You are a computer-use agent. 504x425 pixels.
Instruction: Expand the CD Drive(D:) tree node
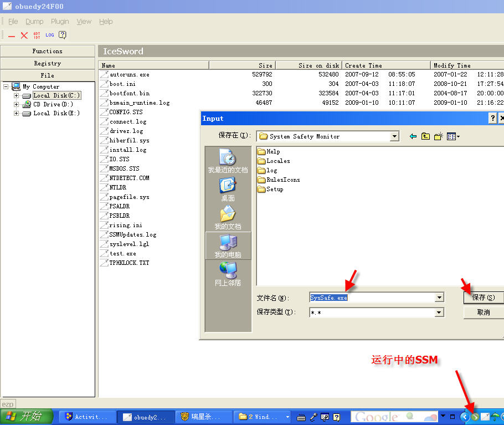[16, 104]
